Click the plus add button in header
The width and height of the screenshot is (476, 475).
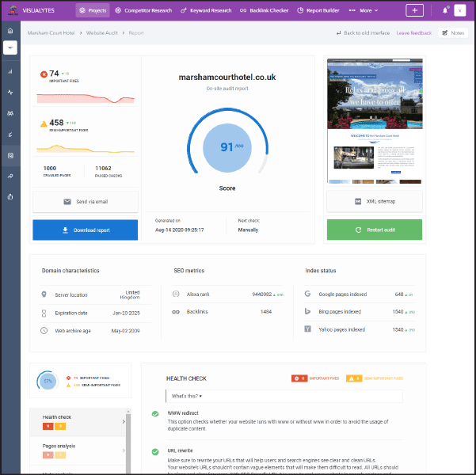(414, 10)
